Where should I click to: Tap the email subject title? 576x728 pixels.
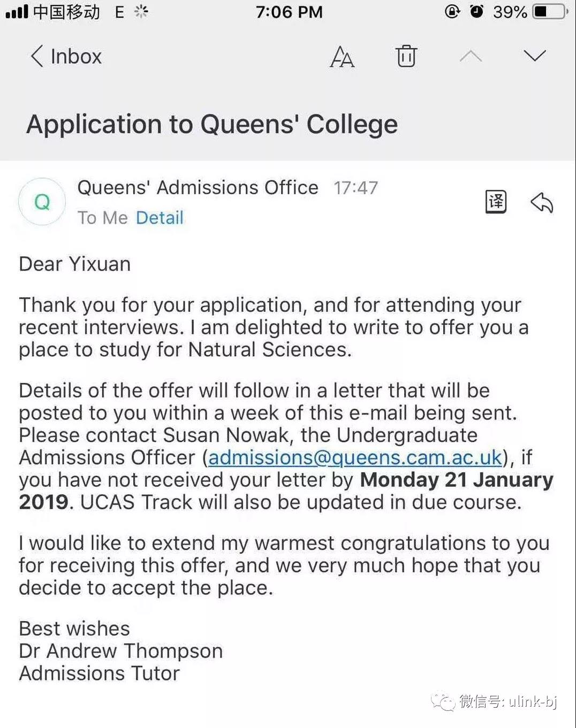(x=212, y=124)
